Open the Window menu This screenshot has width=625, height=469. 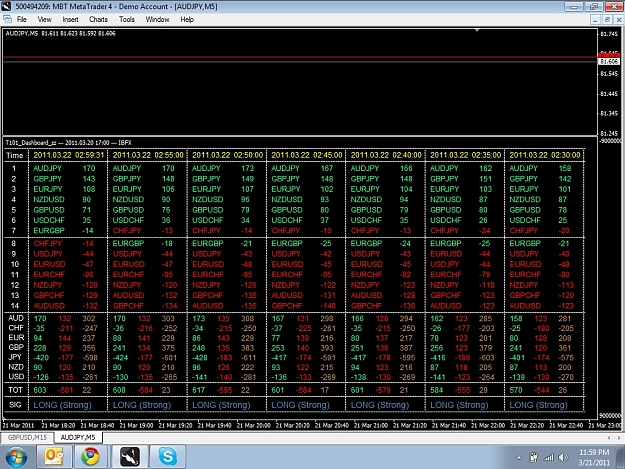[157, 20]
